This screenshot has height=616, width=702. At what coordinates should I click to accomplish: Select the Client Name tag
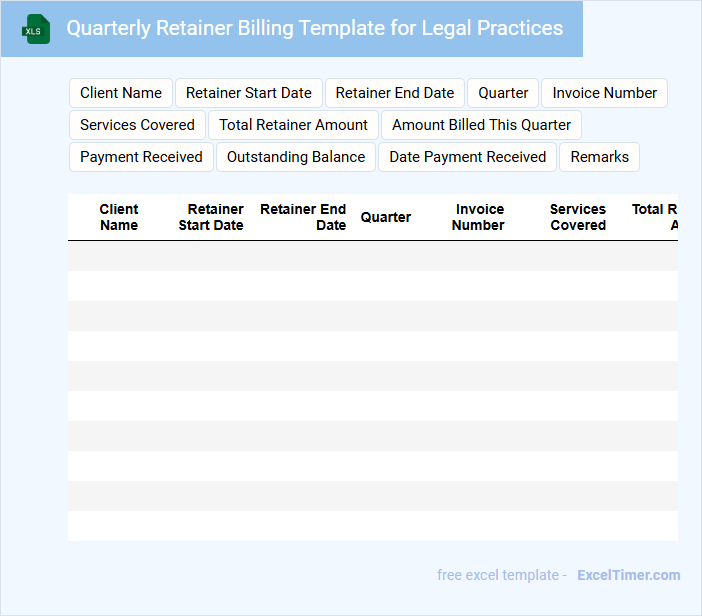tap(121, 93)
